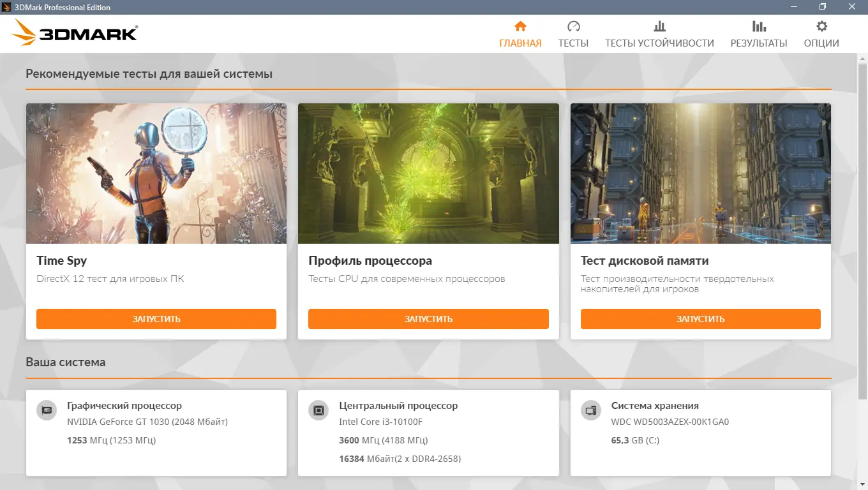
Task: Click the gear icon above ОПЦИИ
Action: click(x=821, y=26)
